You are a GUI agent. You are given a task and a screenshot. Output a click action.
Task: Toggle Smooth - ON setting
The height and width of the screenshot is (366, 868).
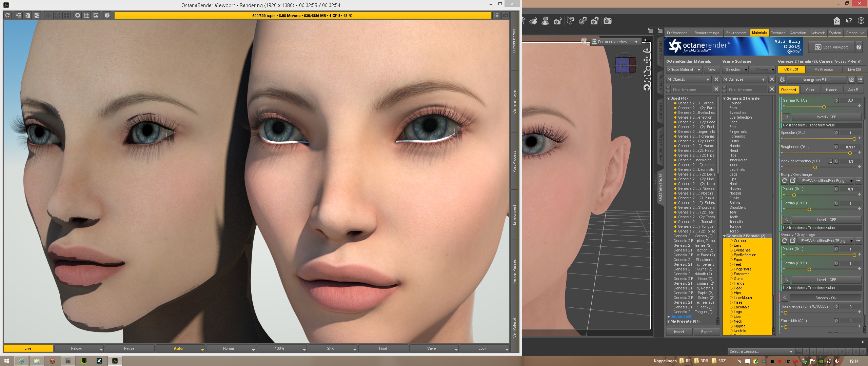(825, 298)
